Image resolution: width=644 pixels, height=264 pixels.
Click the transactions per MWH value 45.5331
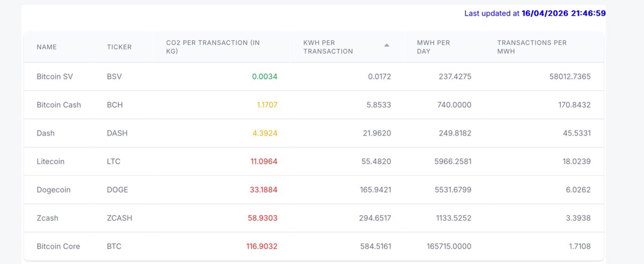pos(576,133)
